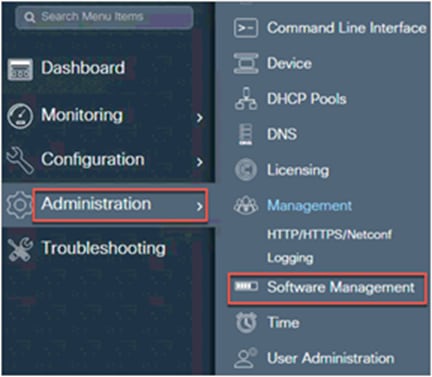Click the Search Menu Items field

pyautogui.click(x=104, y=17)
